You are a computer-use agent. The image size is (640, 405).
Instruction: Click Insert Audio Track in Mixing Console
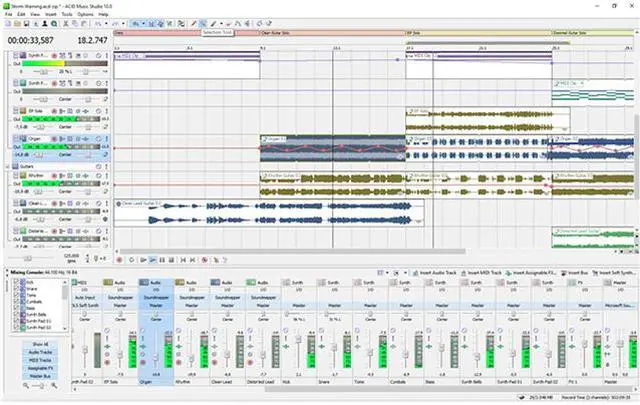pyautogui.click(x=434, y=273)
